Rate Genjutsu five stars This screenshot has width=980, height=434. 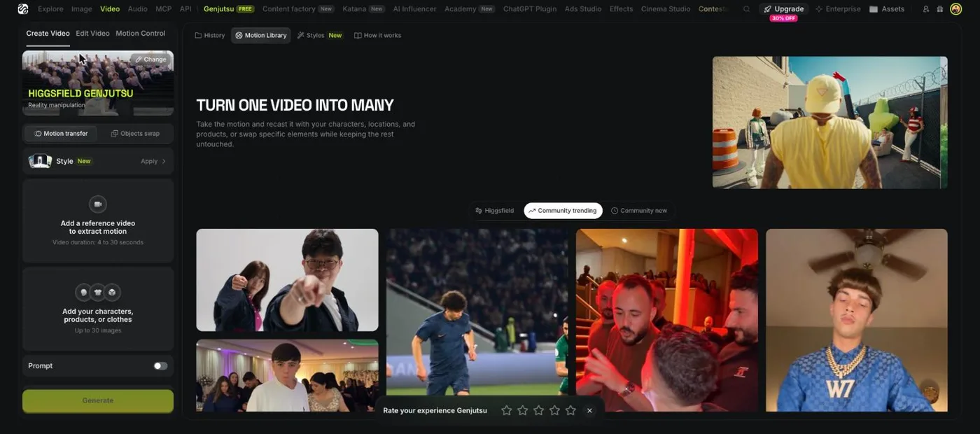(x=570, y=410)
